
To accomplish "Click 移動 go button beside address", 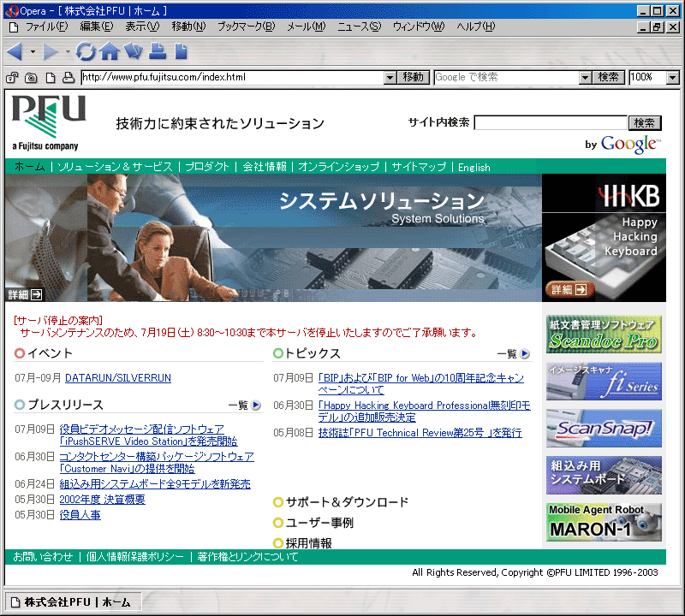I will [x=414, y=77].
